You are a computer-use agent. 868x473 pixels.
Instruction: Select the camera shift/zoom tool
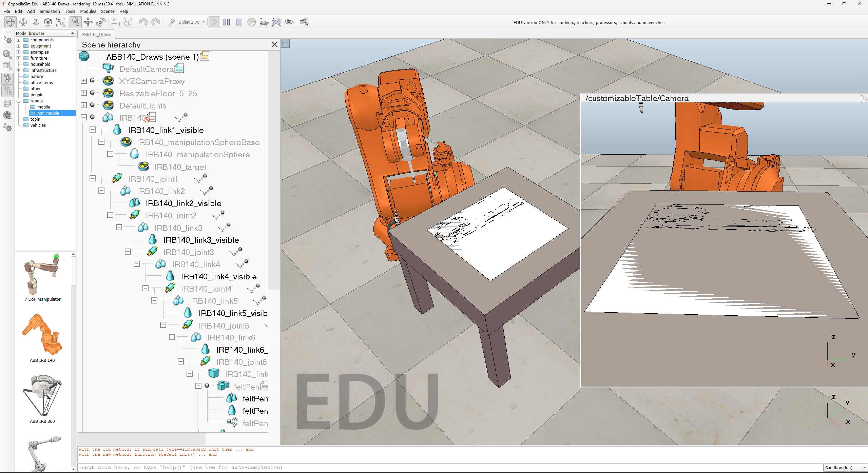[36, 22]
